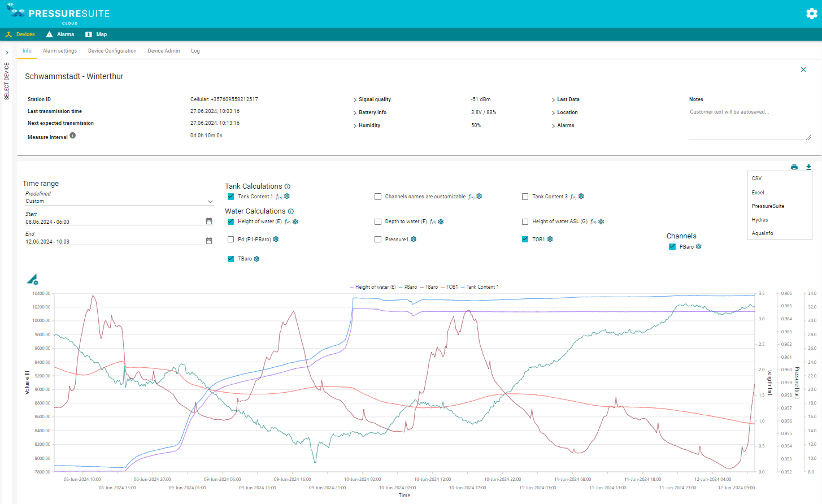The image size is (822, 504).
Task: Close the Schwammstadt - Winterthur device panel
Action: 803,69
